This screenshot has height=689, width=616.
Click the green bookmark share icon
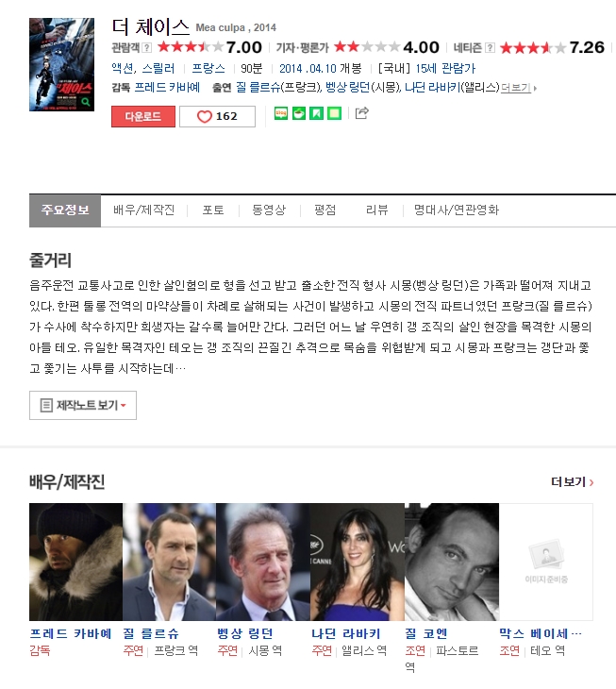(x=317, y=114)
